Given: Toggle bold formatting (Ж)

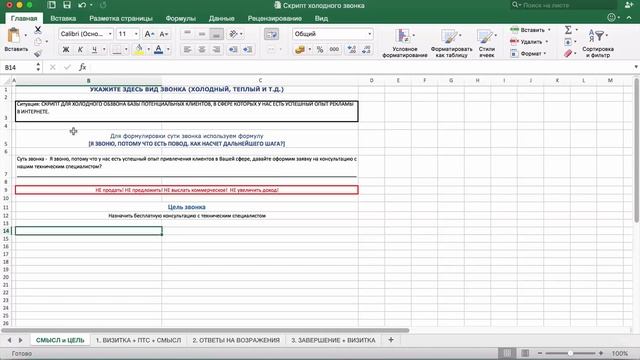Looking at the screenshot, I should 65,50.
